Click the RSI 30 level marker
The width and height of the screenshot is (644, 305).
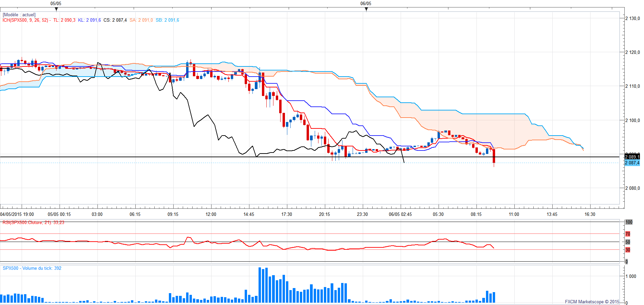(628, 250)
